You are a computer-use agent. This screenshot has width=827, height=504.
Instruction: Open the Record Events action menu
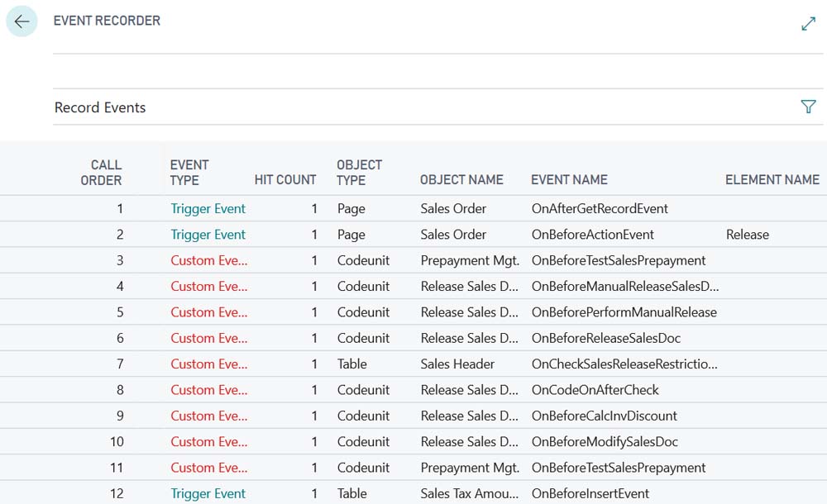click(100, 107)
